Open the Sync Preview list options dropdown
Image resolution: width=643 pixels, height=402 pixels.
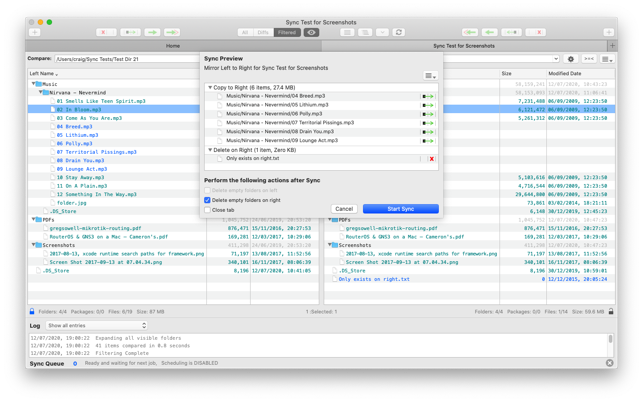430,75
